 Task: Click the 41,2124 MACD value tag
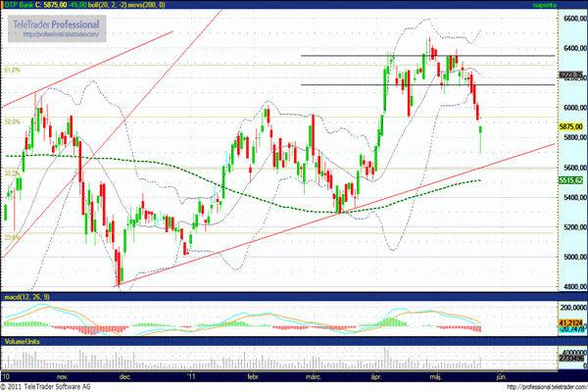[571, 321]
